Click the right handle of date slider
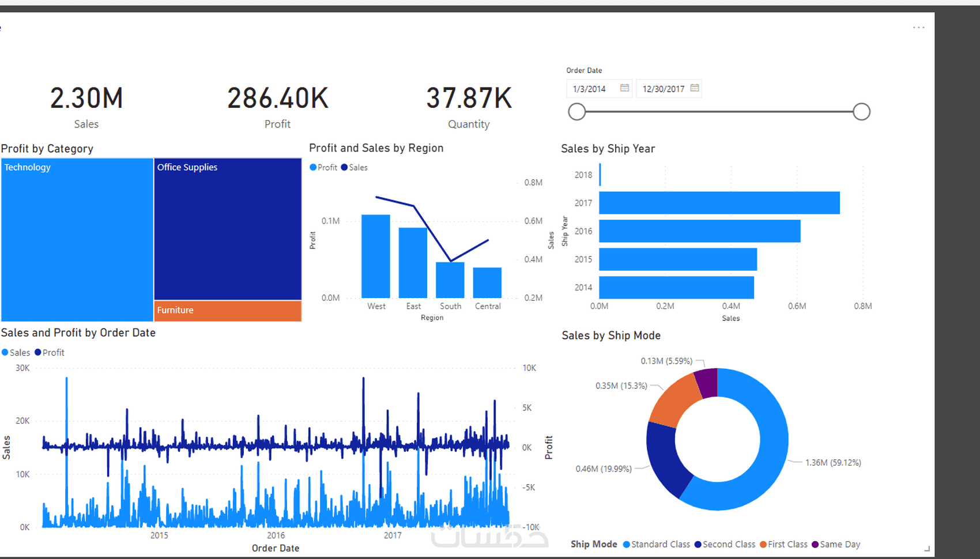This screenshot has width=980, height=559. (x=861, y=112)
